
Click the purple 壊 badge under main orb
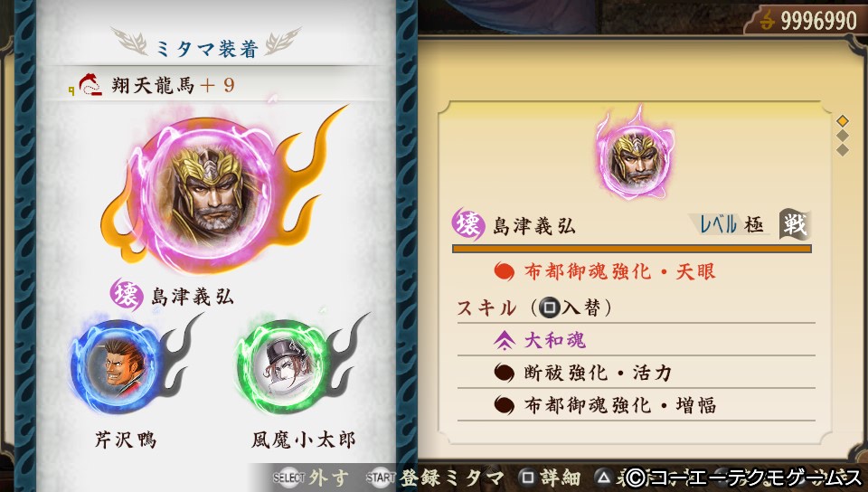127,295
